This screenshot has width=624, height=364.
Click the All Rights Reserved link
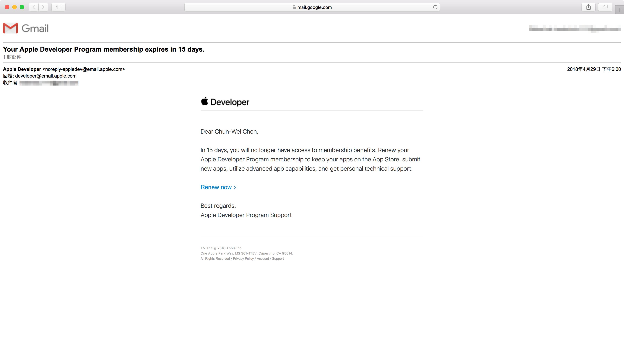(x=215, y=258)
